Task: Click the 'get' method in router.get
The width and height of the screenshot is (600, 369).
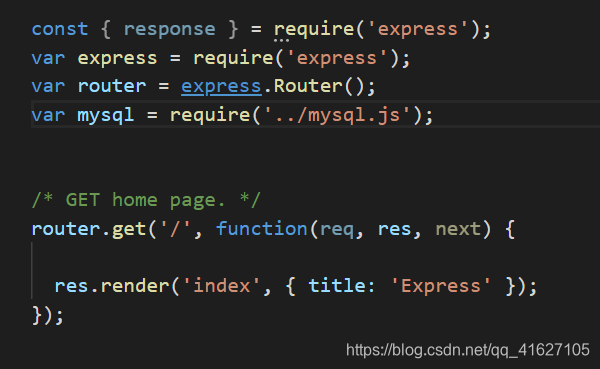Action: (x=129, y=230)
